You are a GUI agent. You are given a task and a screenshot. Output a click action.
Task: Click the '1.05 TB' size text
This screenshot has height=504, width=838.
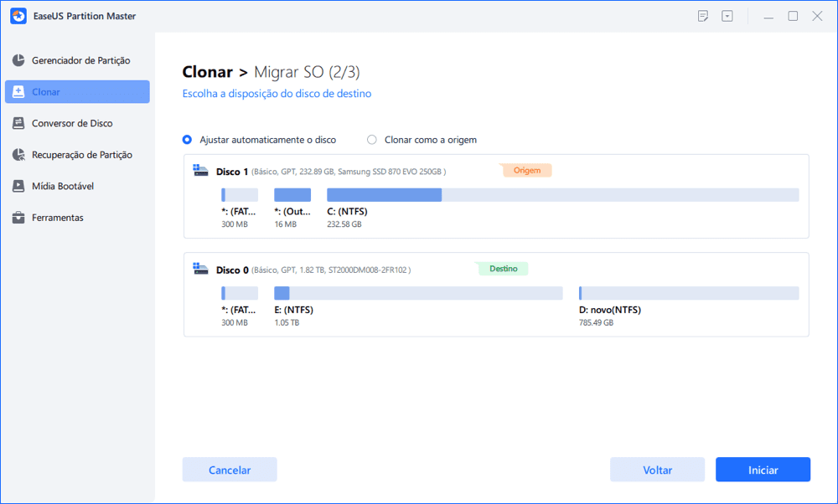click(287, 322)
